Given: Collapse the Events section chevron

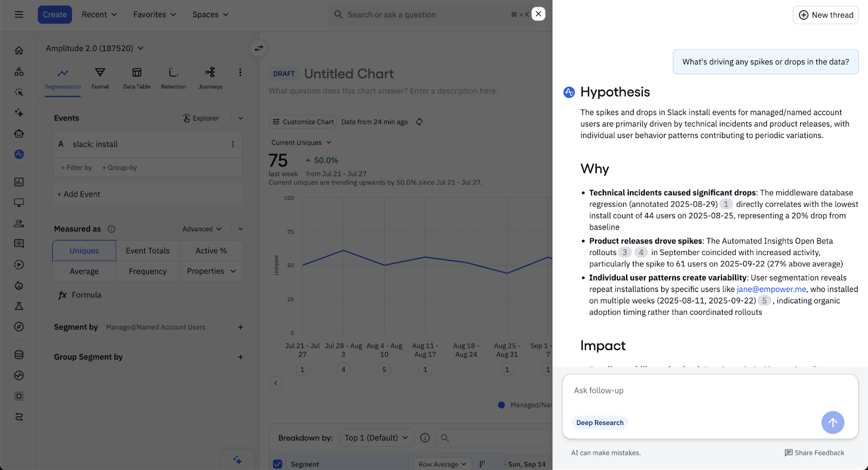Looking at the screenshot, I should [241, 118].
